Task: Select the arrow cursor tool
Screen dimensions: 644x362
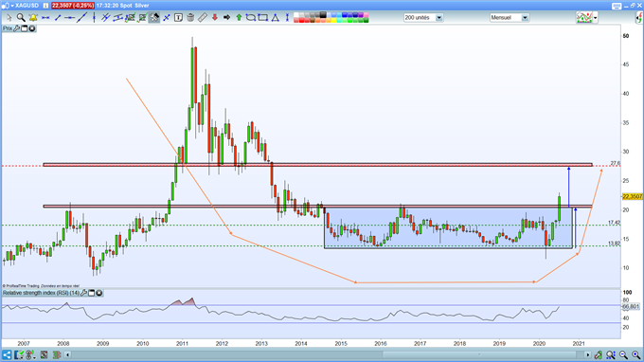Action: coord(9,18)
